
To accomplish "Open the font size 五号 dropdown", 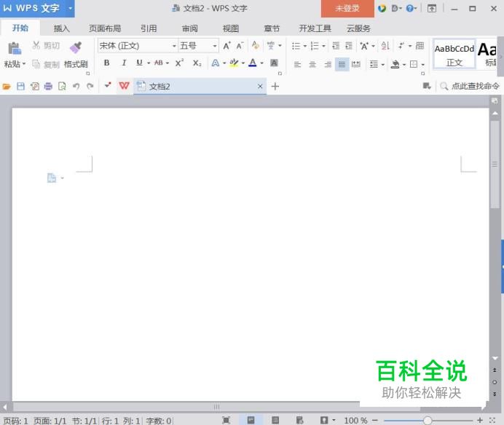I will point(215,46).
